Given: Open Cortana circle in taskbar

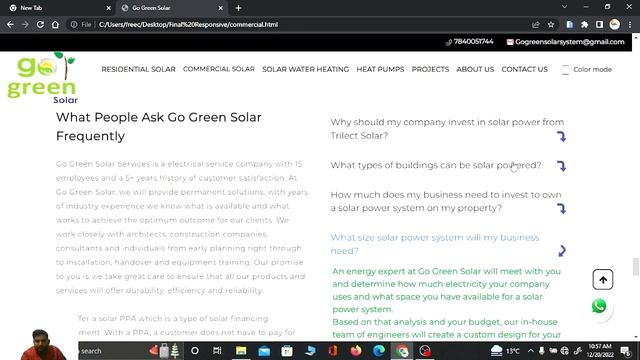Looking at the screenshot, I should (195, 351).
